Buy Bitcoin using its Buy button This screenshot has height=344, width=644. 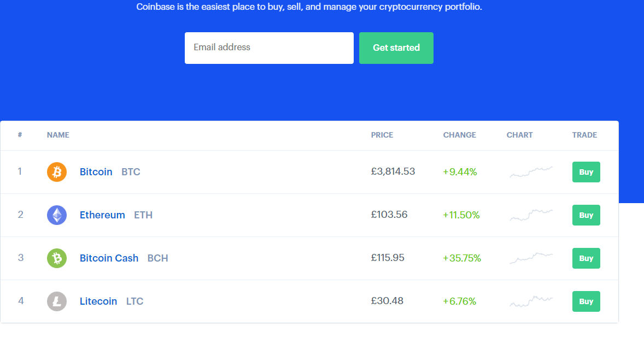(x=586, y=172)
